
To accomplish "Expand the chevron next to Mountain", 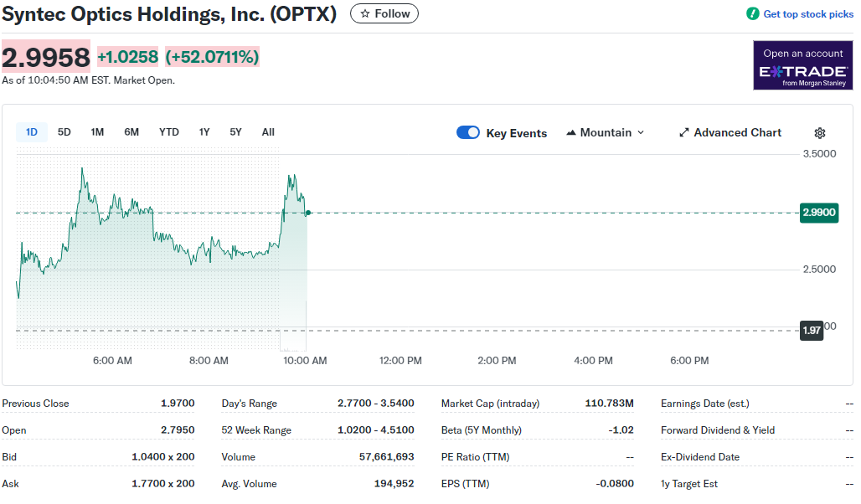I will tap(640, 132).
